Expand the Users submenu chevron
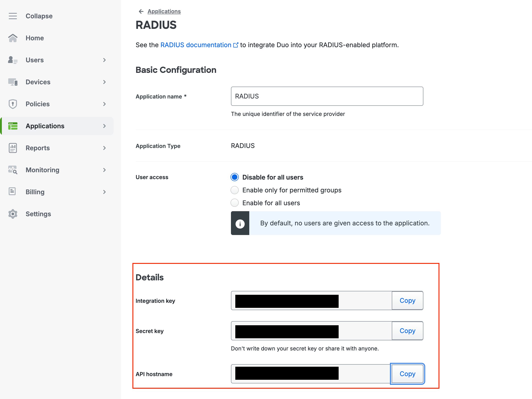532x399 pixels. (x=104, y=60)
